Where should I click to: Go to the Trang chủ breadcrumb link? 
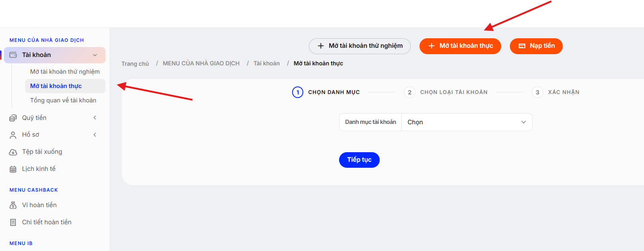tap(135, 64)
